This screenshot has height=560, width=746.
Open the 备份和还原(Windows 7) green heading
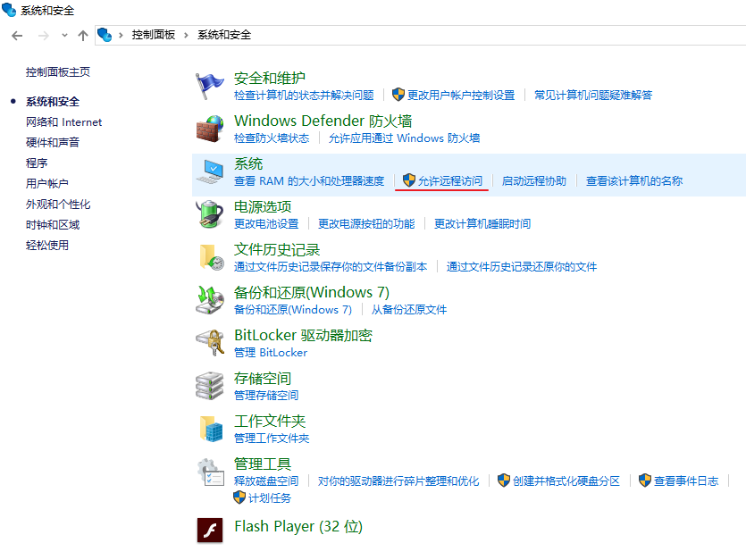[312, 292]
